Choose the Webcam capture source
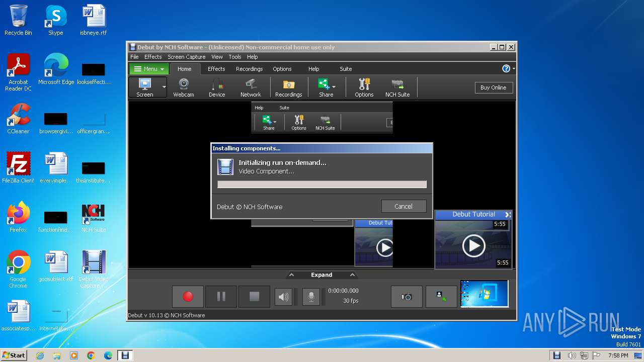Screen dimensions: 644x362 (x=184, y=87)
